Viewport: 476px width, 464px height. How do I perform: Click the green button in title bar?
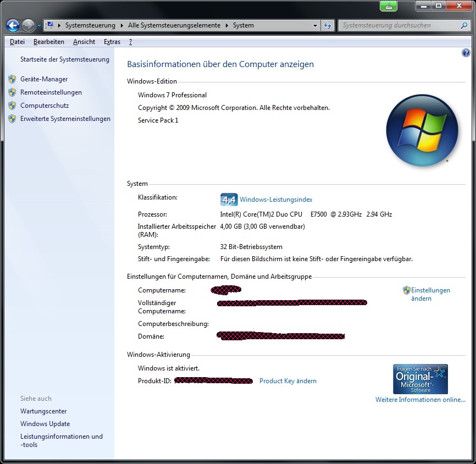(x=388, y=6)
